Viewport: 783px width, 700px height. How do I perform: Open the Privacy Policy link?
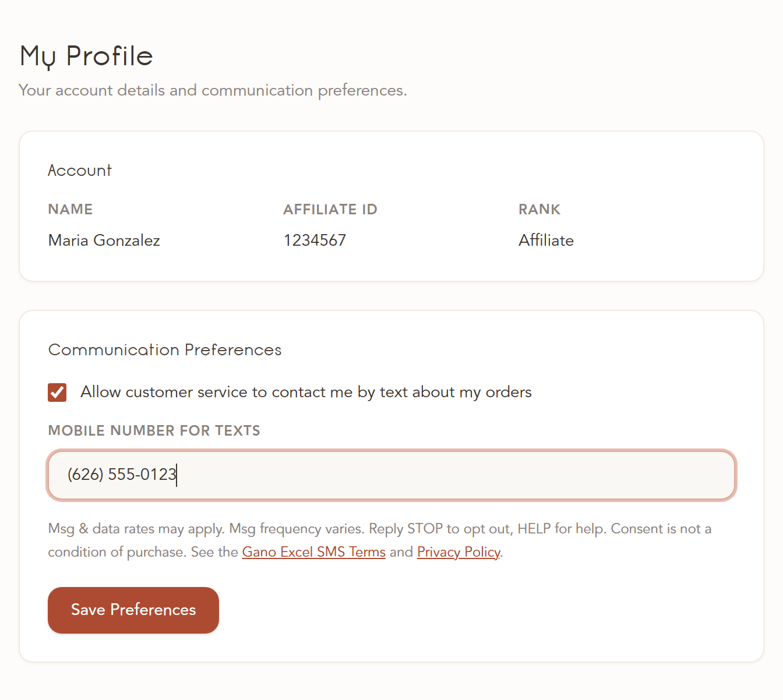pos(458,552)
